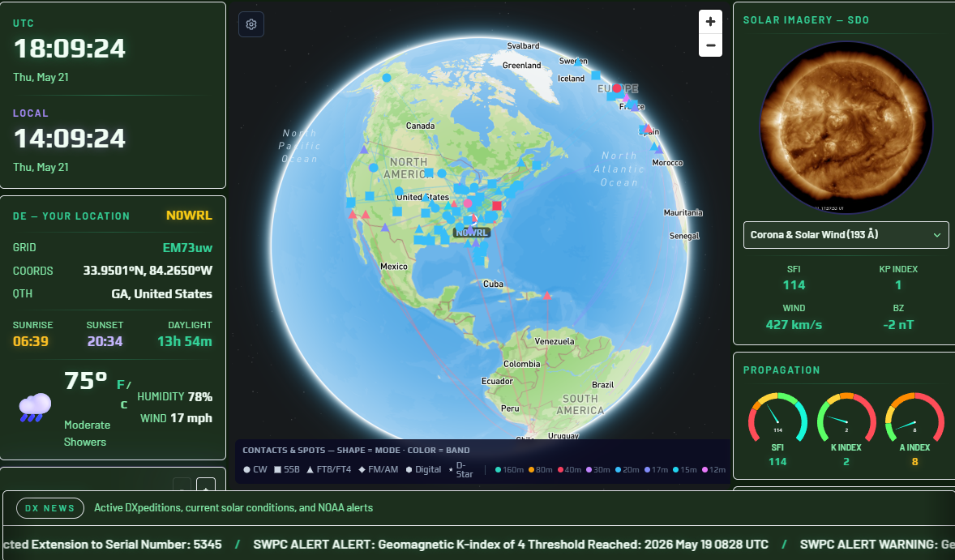955x560 pixels.
Task: Click the daylight duration 13h 54m
Action: pyautogui.click(x=185, y=341)
